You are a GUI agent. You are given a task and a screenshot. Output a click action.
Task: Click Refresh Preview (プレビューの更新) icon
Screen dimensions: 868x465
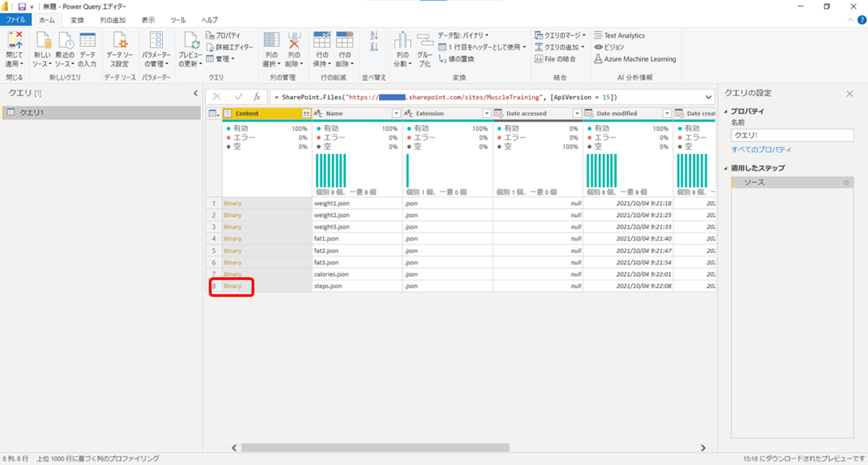point(191,40)
